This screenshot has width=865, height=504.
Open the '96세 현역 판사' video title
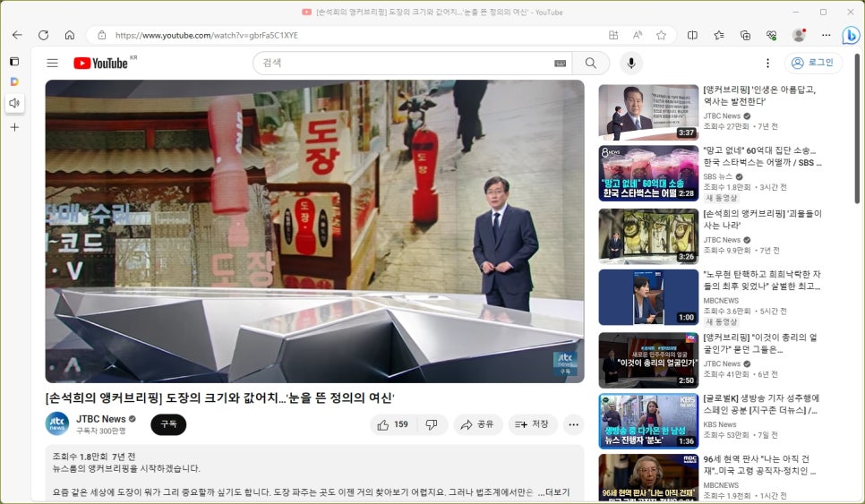click(x=759, y=465)
